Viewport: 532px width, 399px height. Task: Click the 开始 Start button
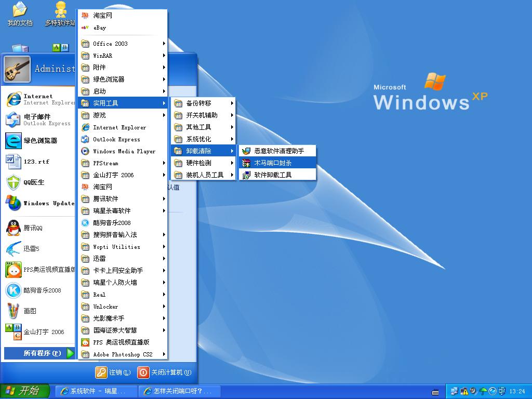pos(25,391)
